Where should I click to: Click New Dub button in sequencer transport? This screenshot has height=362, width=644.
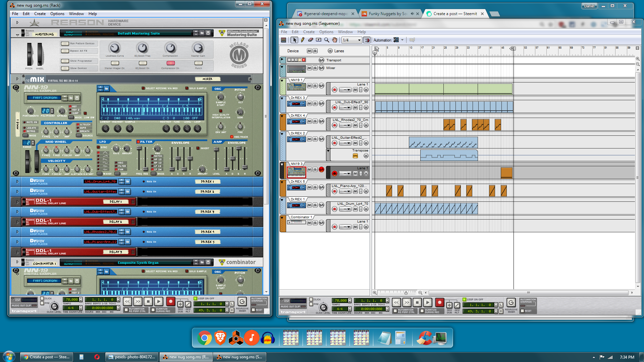pyautogui.click(x=449, y=305)
